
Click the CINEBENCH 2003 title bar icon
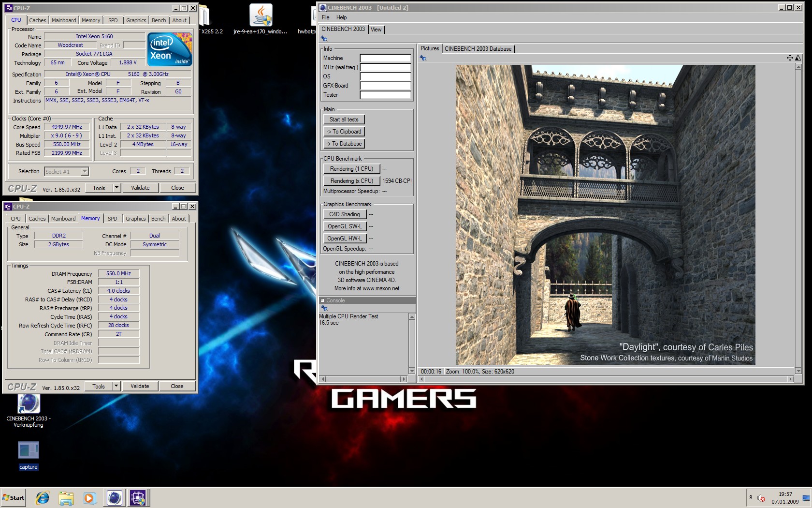click(x=323, y=8)
